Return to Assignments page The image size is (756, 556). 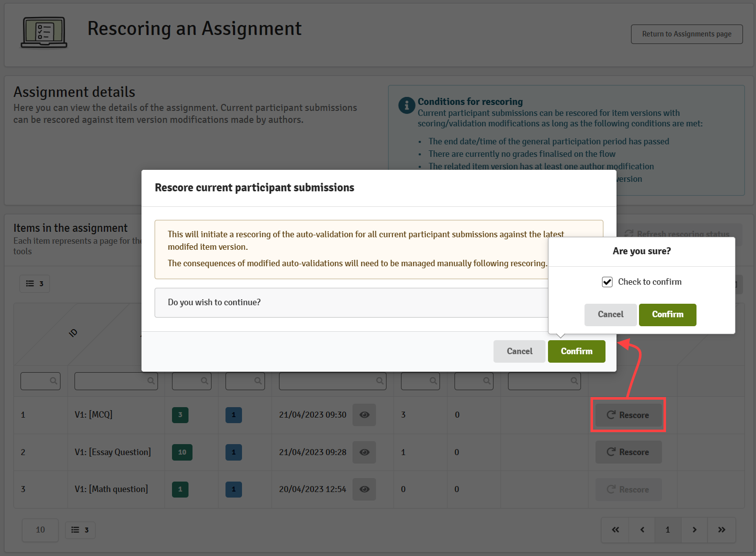[686, 34]
